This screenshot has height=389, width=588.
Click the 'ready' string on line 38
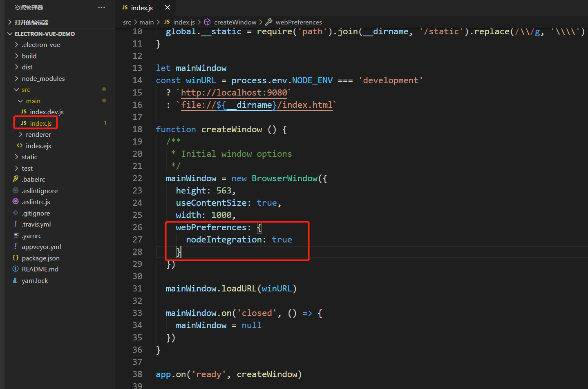click(209, 374)
